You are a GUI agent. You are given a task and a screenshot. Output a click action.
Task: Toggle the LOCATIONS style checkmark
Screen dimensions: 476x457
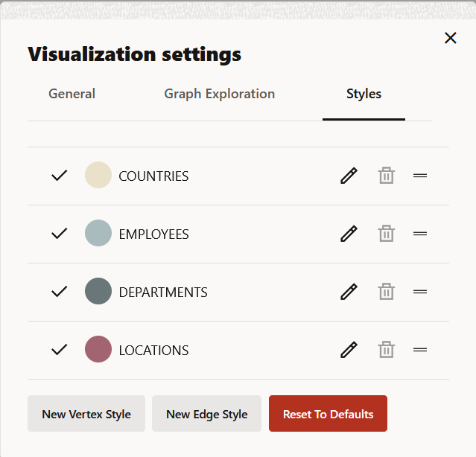coord(60,350)
